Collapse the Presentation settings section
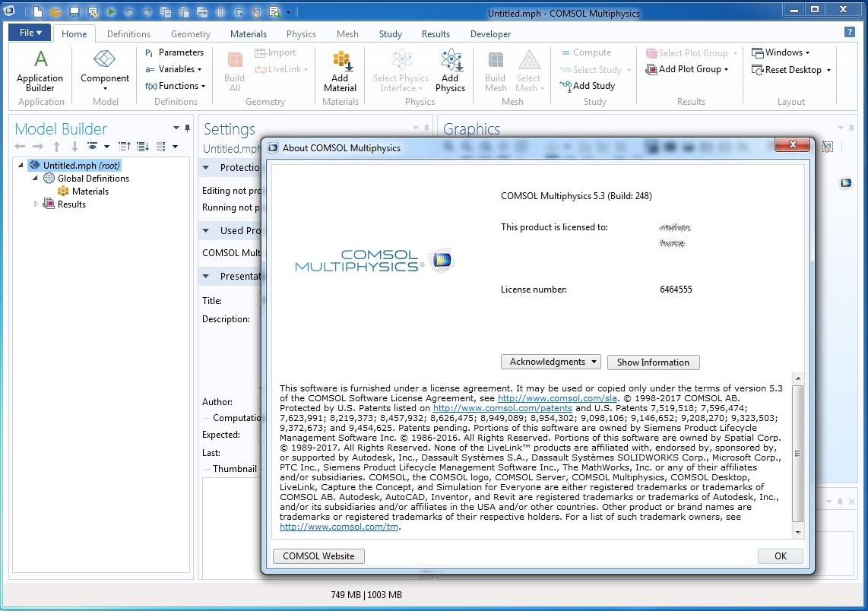Screen dimensions: 868x611 (x=206, y=276)
